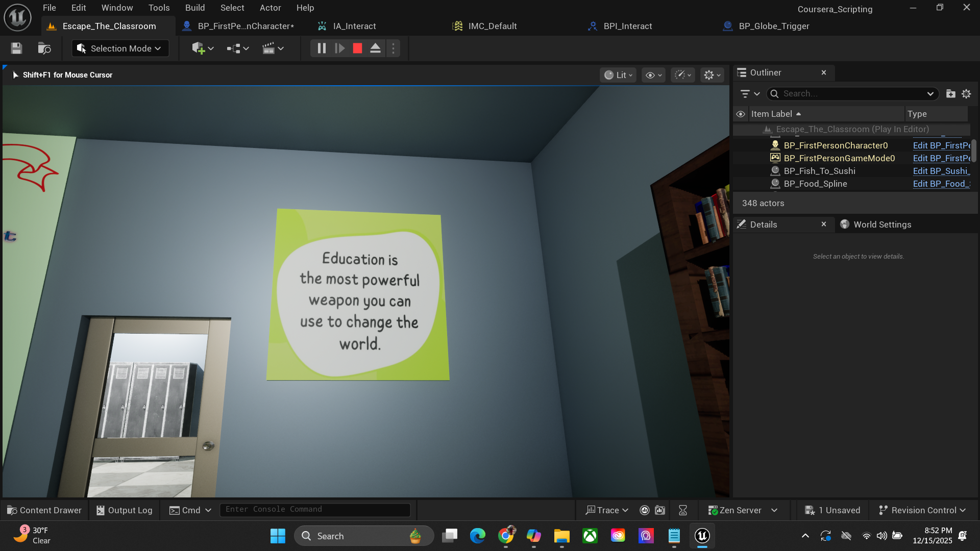
Task: Create a new folder in the Outliner
Action: (950, 94)
